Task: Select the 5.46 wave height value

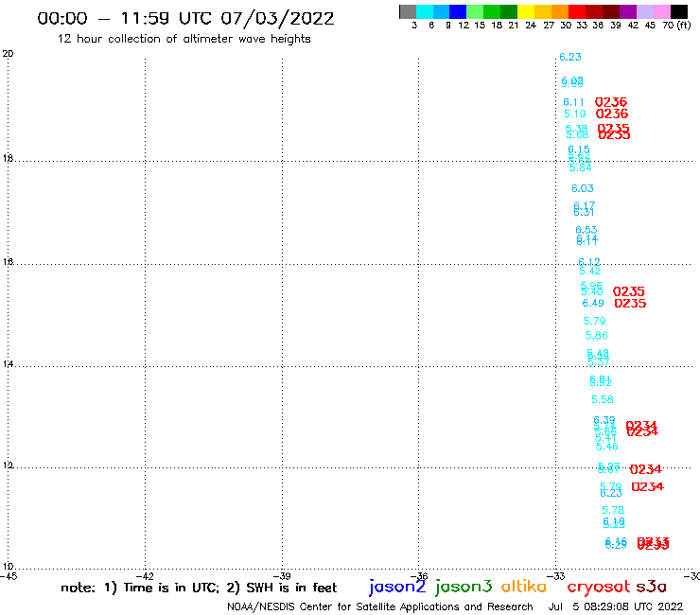Action: coord(607,447)
